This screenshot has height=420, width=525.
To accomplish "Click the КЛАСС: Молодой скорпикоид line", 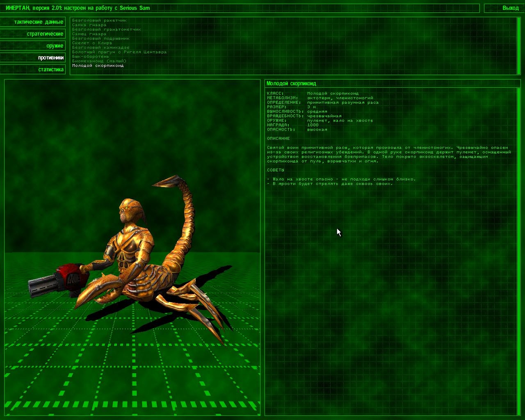I will 313,93.
